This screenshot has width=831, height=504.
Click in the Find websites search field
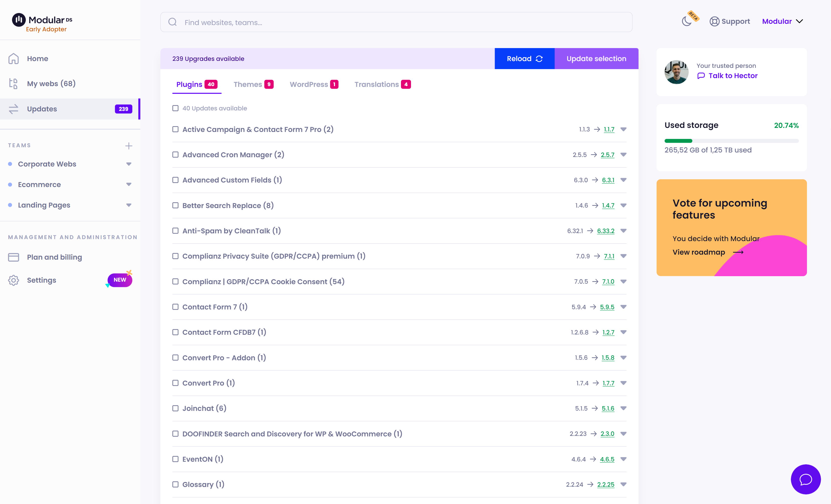pyautogui.click(x=396, y=22)
